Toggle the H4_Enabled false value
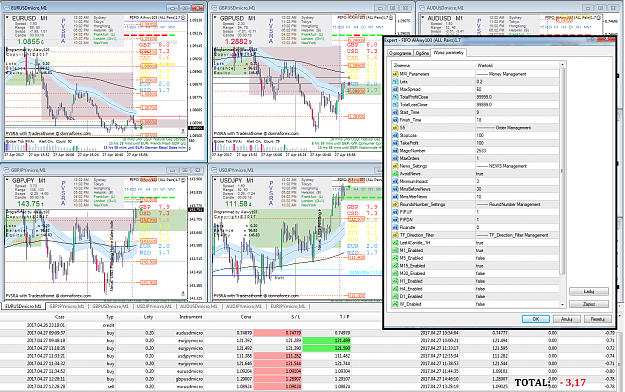The width and height of the screenshot is (625, 392). pos(517,289)
